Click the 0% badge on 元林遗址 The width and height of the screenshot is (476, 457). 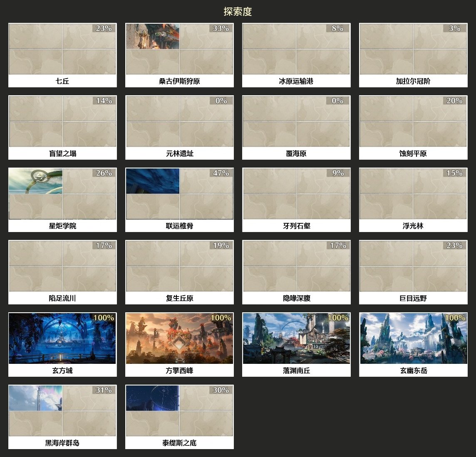tap(221, 101)
